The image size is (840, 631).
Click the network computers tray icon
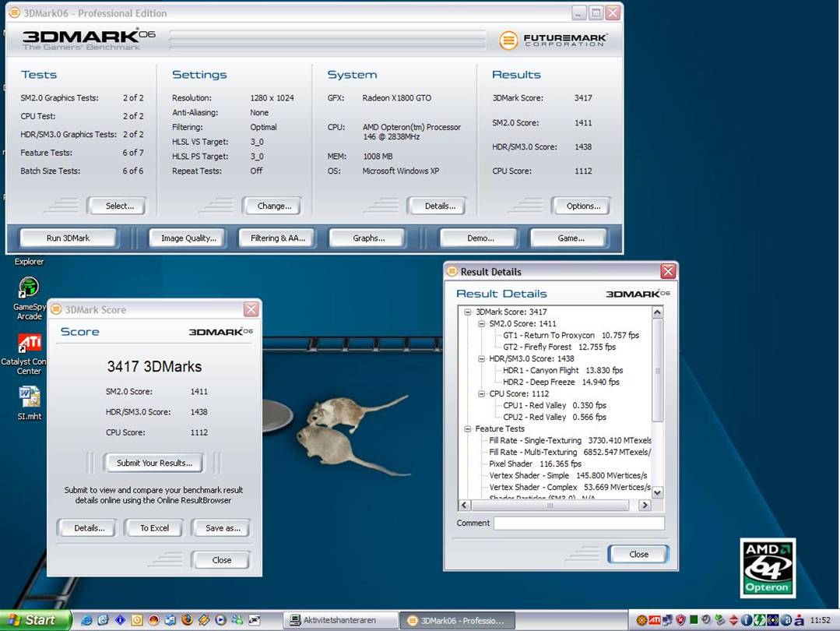(667, 620)
